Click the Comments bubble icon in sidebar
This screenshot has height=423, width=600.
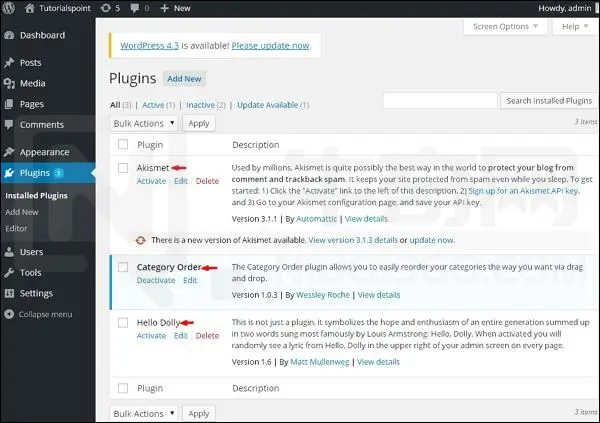click(9, 124)
